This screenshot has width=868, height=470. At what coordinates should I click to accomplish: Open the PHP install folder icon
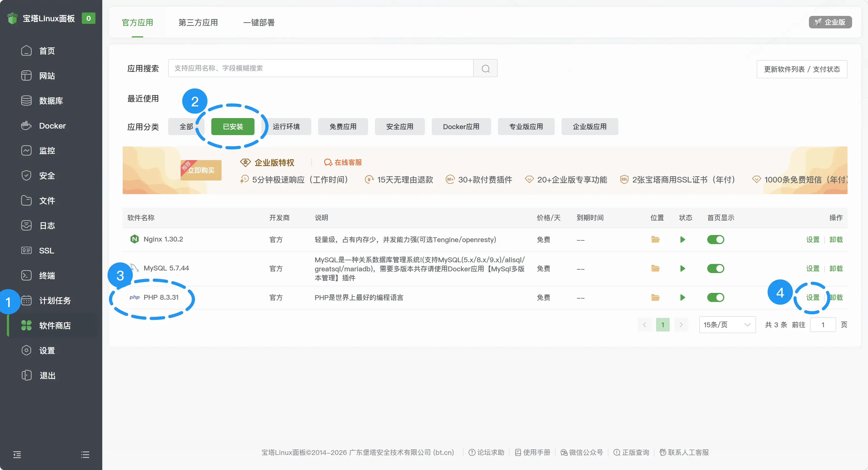click(655, 297)
